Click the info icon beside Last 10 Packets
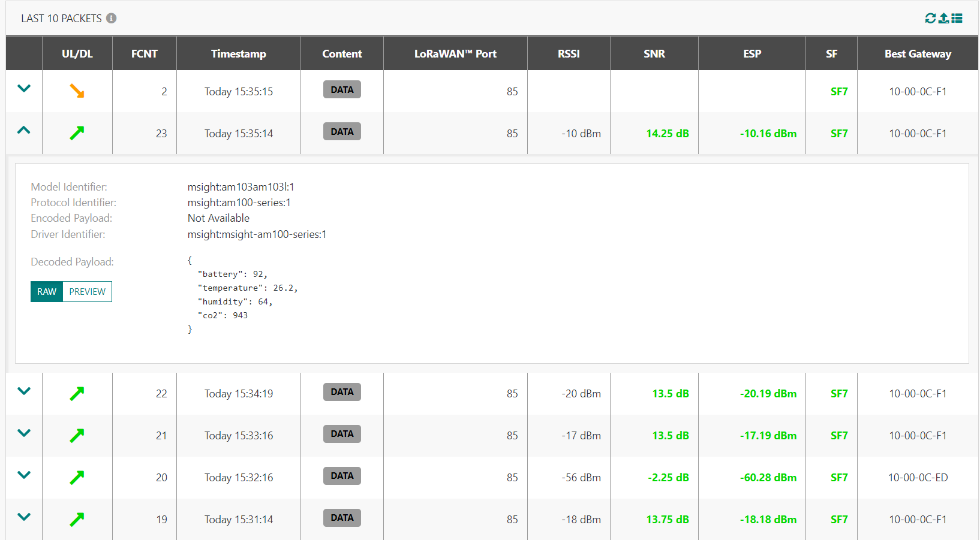 (x=112, y=19)
